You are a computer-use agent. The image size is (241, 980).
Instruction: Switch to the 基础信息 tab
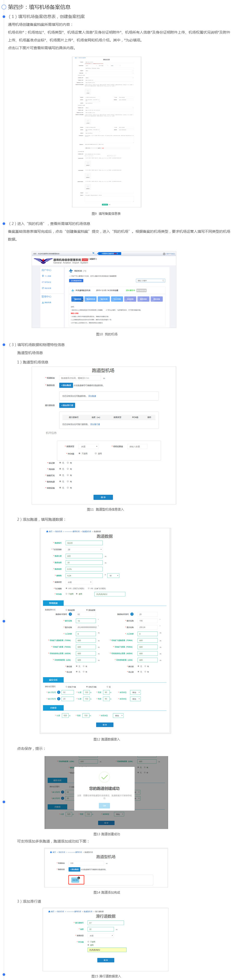click(x=77, y=299)
